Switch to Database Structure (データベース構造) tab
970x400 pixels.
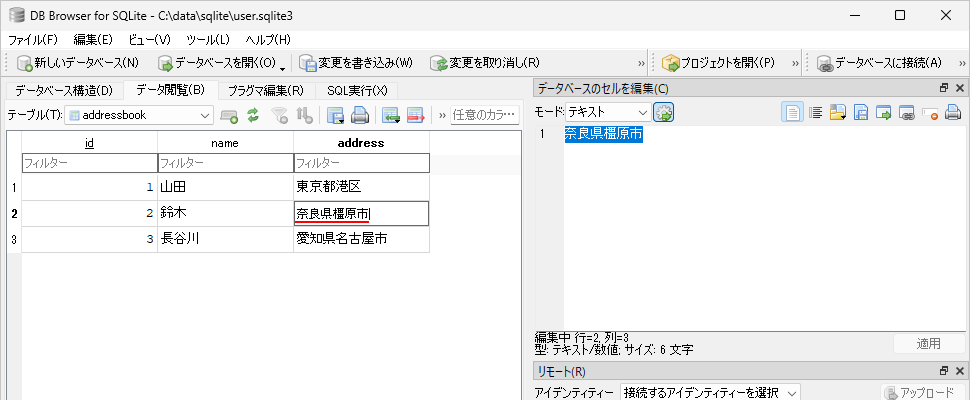(64, 91)
